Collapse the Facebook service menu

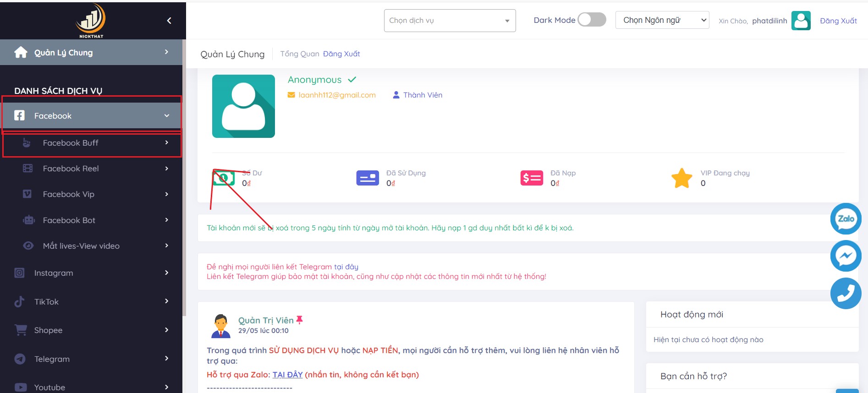92,115
